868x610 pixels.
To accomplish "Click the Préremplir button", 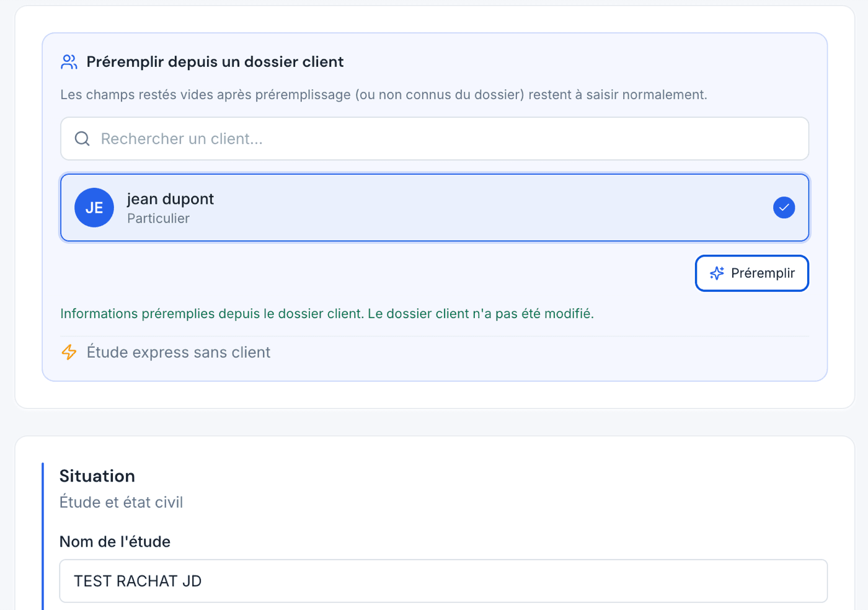I will tap(752, 273).
